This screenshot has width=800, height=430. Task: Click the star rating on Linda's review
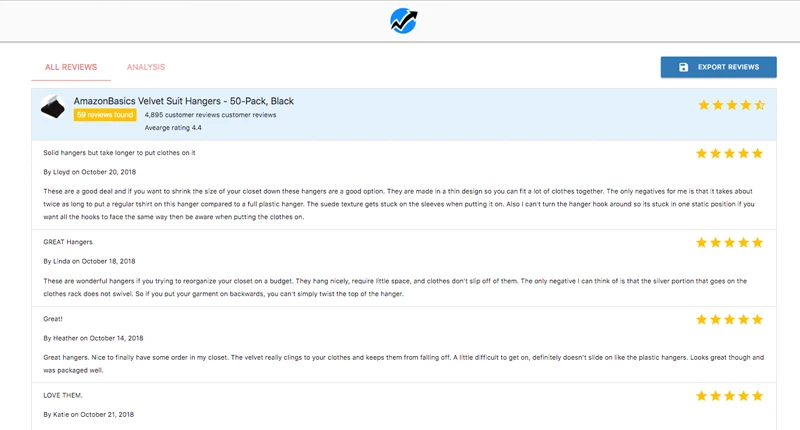(x=730, y=242)
